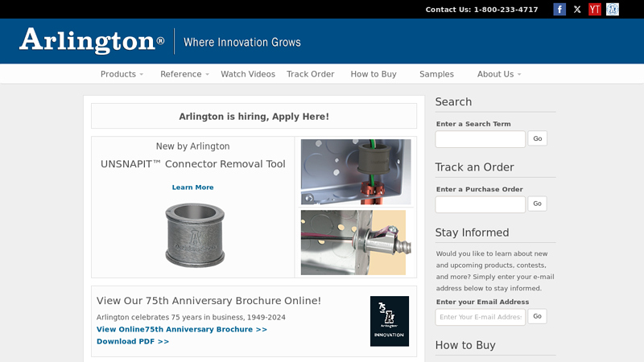644x362 pixels.
Task: Click the Arlington logo in header
Action: point(92,41)
